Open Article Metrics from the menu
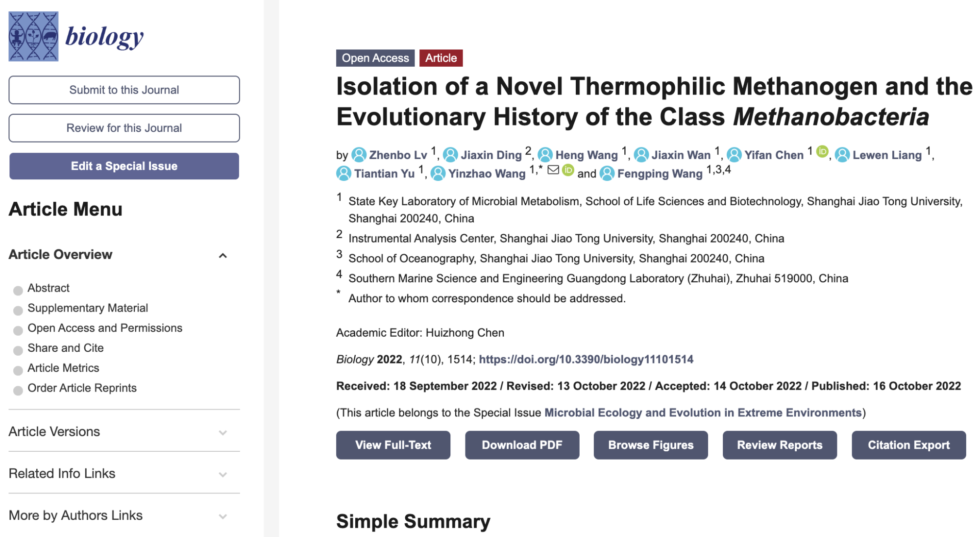The width and height of the screenshot is (980, 537). click(63, 368)
